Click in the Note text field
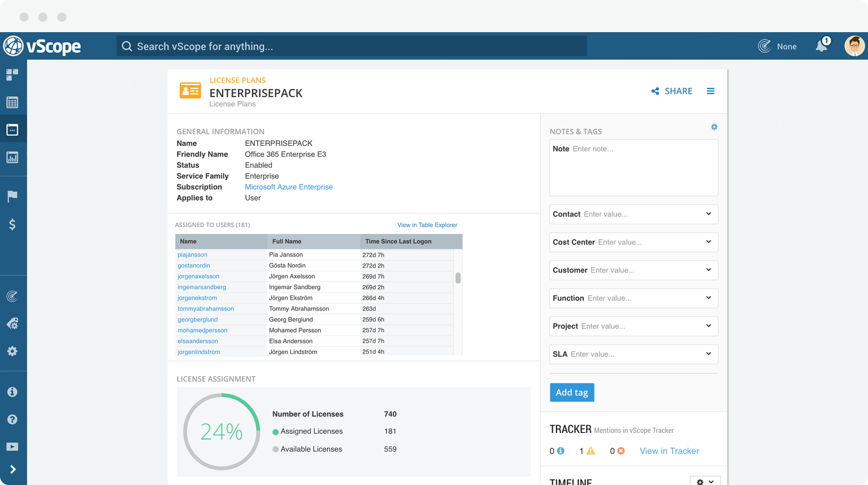868x485 pixels. (x=634, y=168)
